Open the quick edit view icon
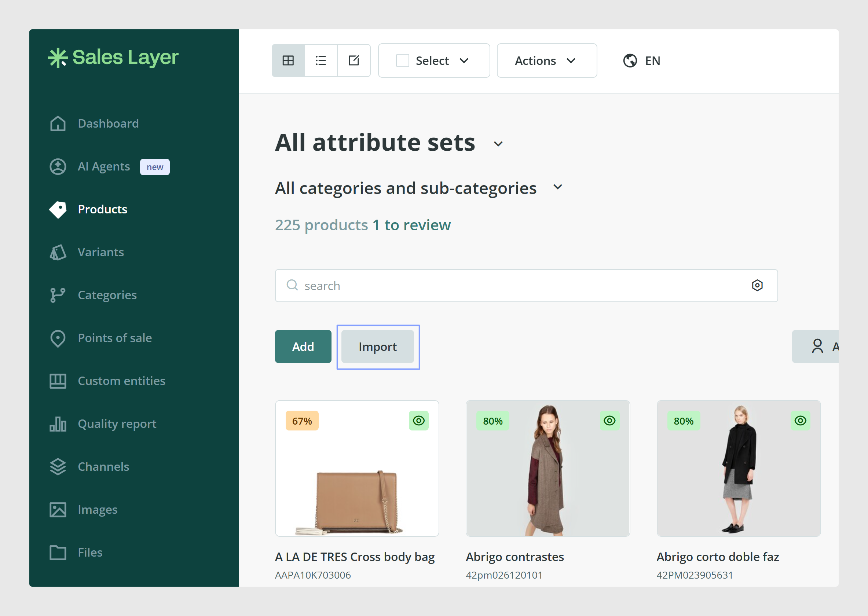 (354, 60)
